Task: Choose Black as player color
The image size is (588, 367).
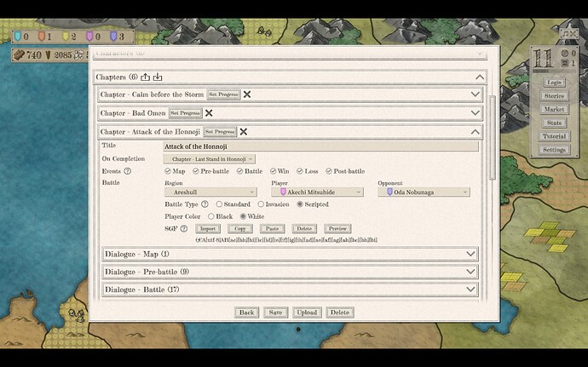Action: click(x=220, y=216)
